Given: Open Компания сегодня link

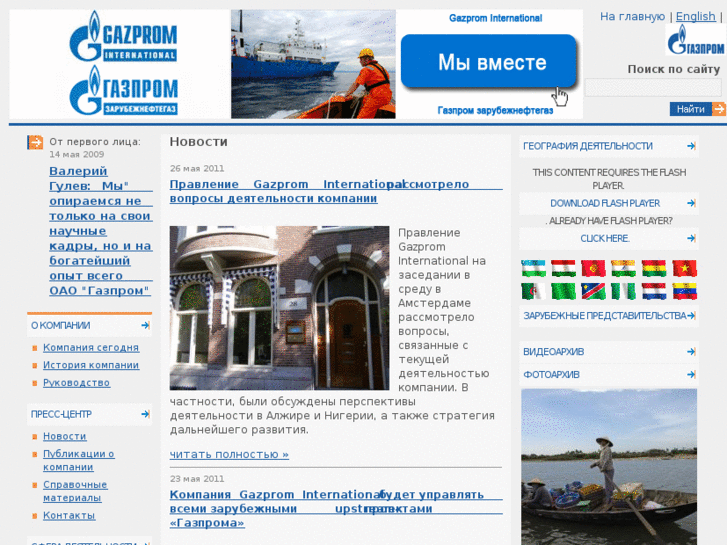Looking at the screenshot, I should pyautogui.click(x=91, y=347).
